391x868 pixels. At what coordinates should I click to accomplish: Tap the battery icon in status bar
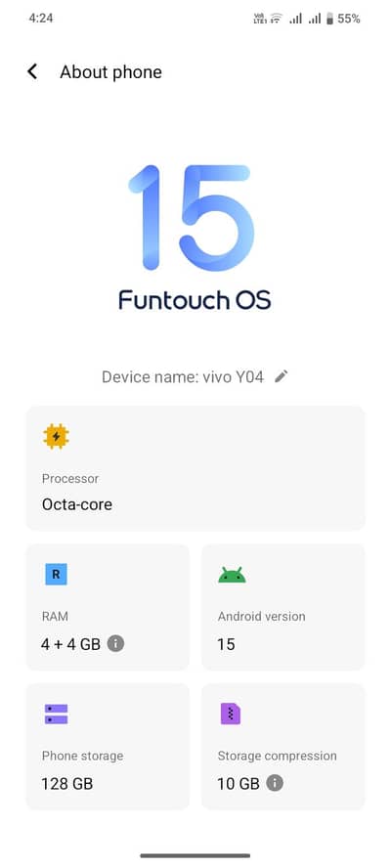(x=329, y=19)
